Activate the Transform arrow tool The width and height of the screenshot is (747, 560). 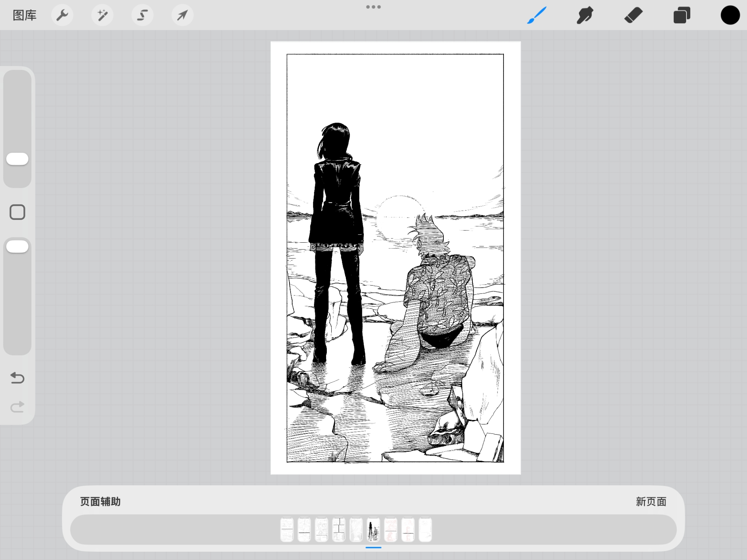(182, 15)
